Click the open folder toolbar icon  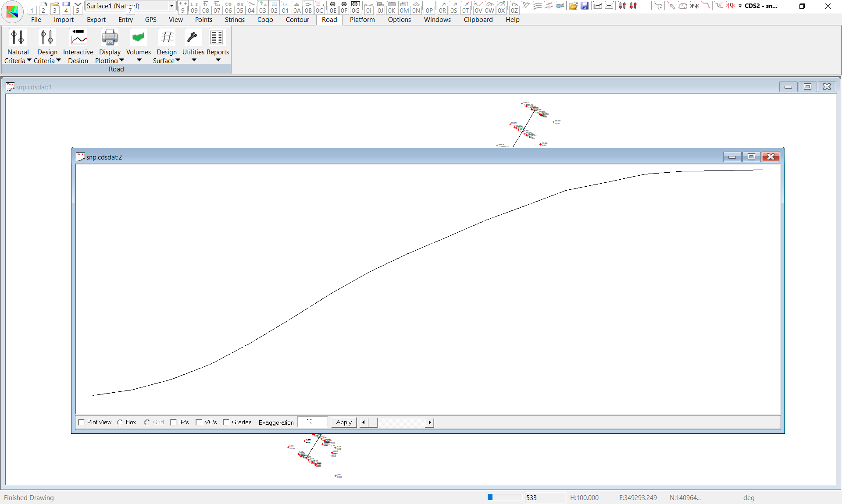tap(573, 6)
